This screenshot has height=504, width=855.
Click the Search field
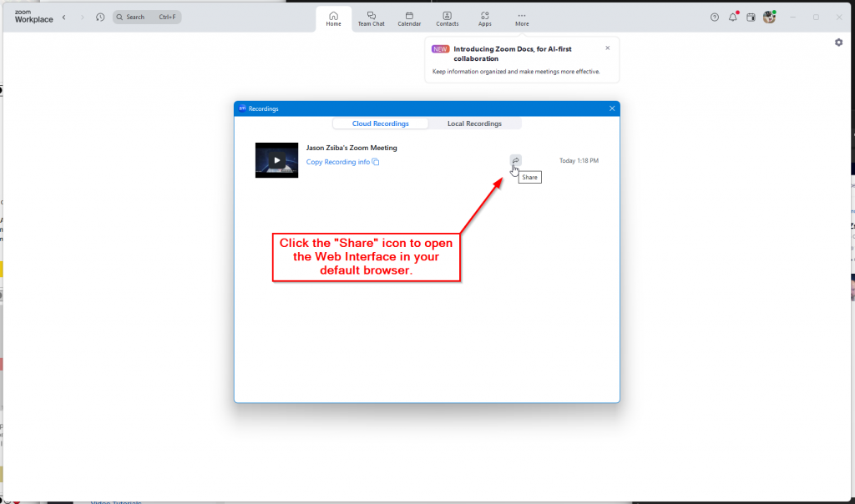tap(147, 17)
